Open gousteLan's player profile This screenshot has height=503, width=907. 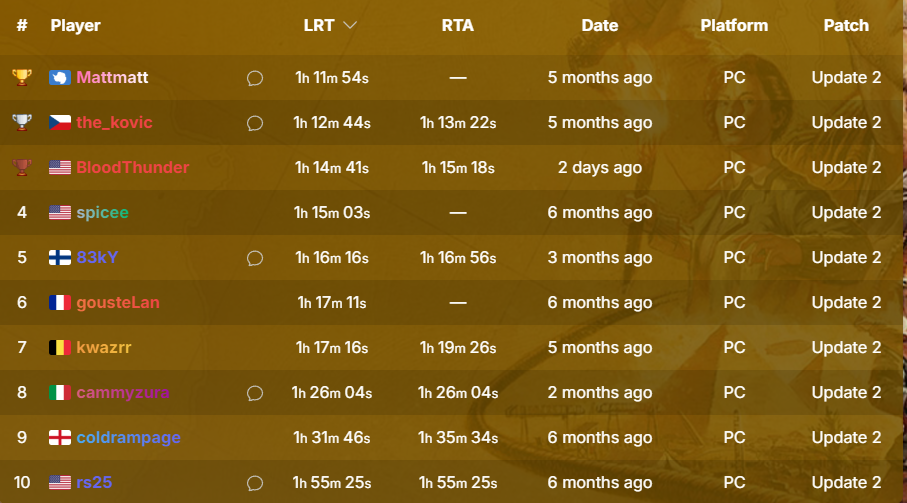click(x=118, y=302)
